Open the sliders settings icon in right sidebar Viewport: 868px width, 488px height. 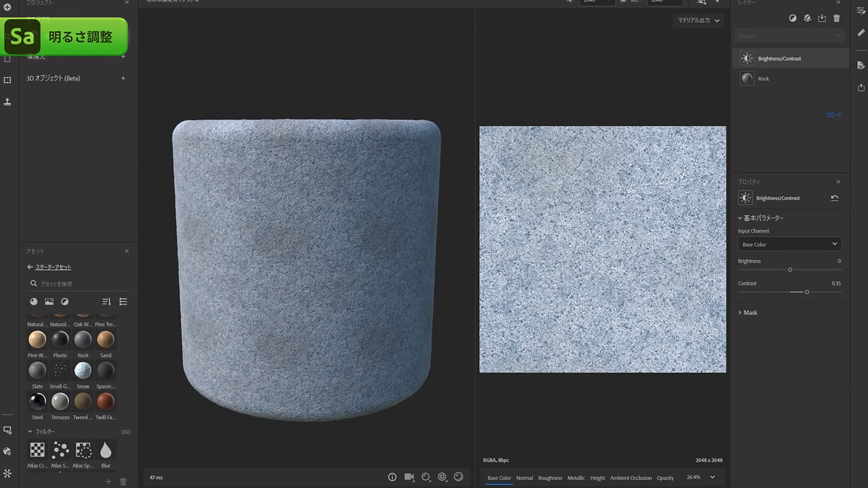[x=861, y=10]
